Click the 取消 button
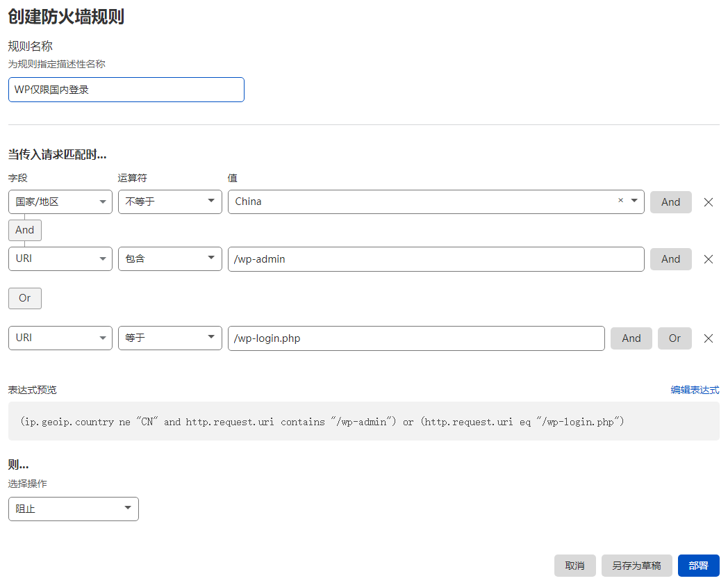728x583 pixels. (x=574, y=566)
